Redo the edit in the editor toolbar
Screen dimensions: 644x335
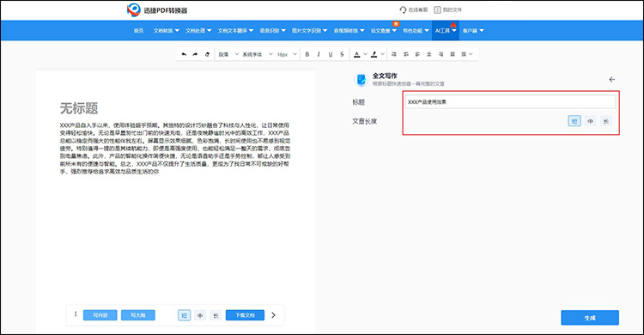[195, 54]
